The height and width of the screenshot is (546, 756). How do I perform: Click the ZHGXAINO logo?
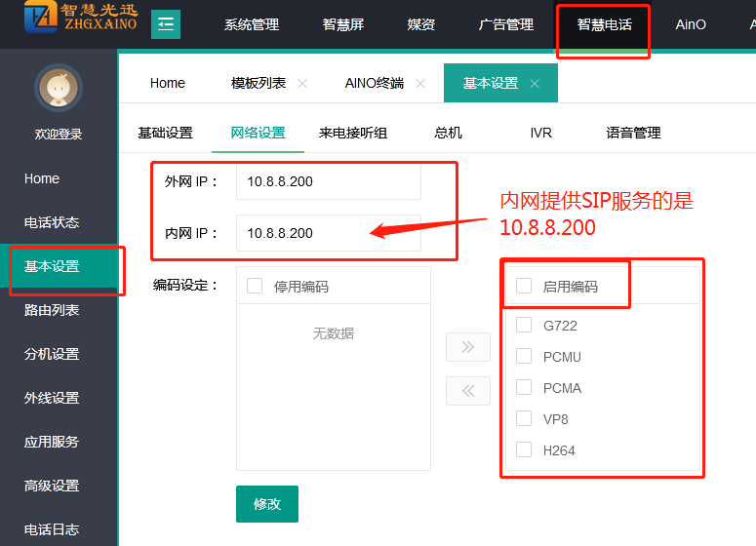81,21
